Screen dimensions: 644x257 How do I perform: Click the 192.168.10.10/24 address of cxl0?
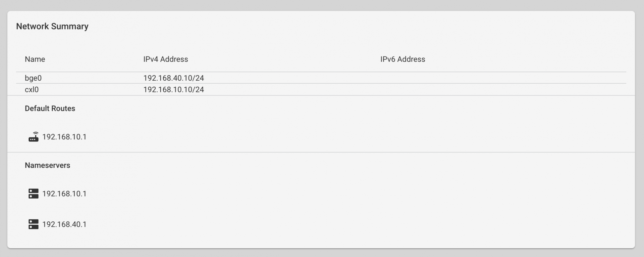point(174,89)
